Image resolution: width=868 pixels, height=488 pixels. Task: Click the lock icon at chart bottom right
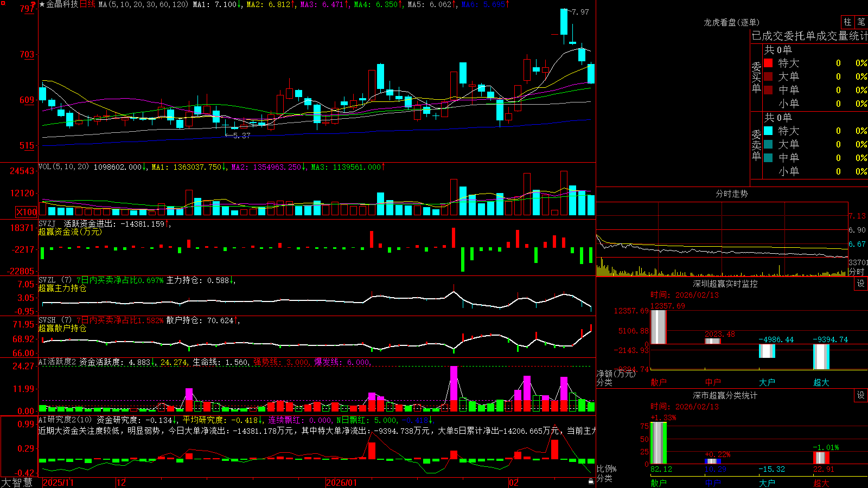pyautogui.click(x=591, y=481)
